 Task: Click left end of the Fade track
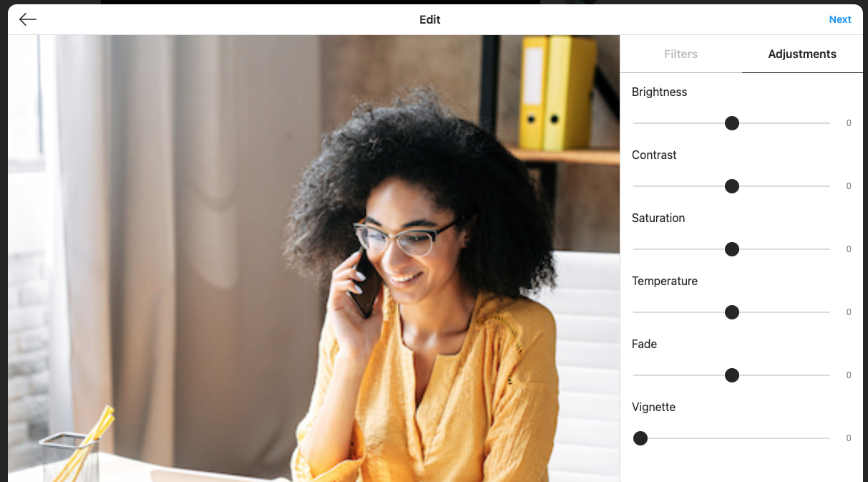(x=636, y=375)
